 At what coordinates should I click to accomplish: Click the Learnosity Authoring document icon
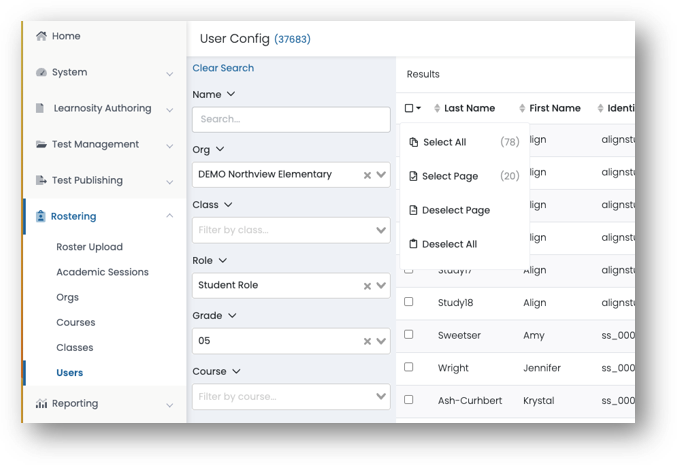click(41, 109)
